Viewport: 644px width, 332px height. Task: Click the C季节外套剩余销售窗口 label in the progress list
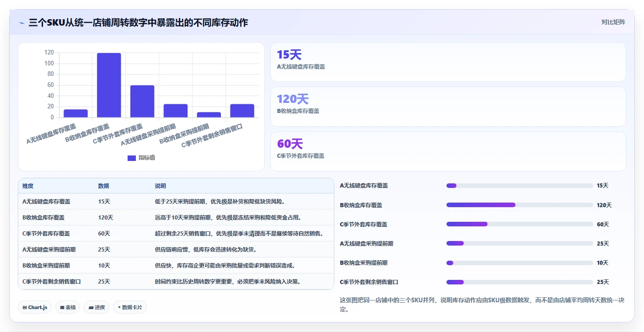[369, 282]
